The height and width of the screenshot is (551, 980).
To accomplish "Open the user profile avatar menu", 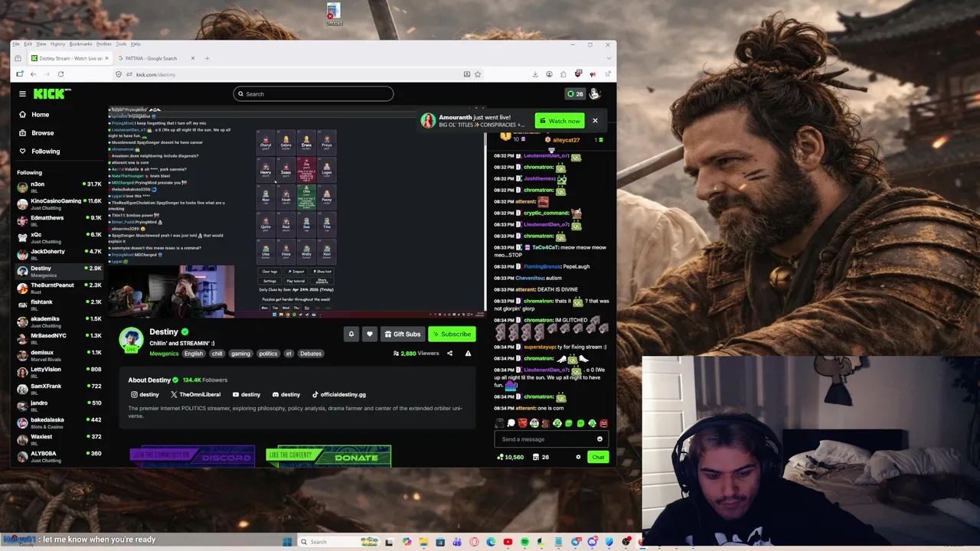I will pos(595,93).
